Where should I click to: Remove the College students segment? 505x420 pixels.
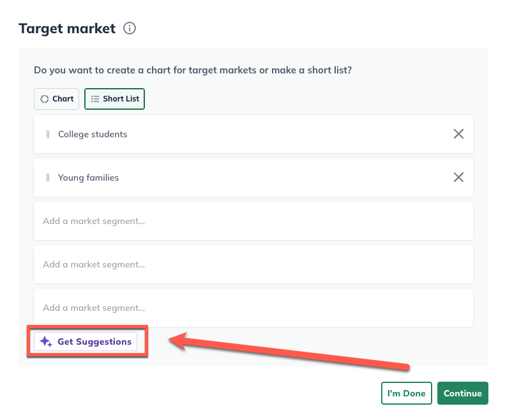pyautogui.click(x=458, y=134)
